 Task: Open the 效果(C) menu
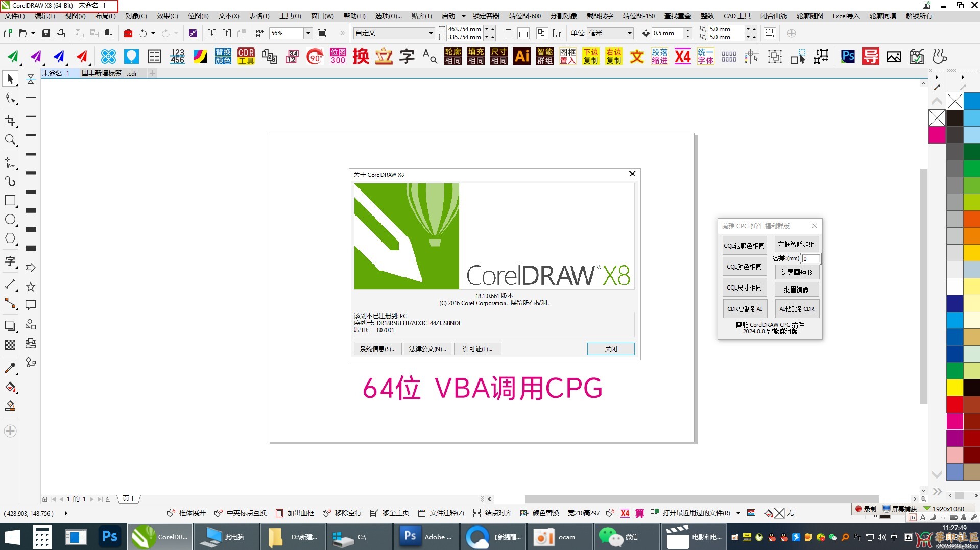tap(167, 16)
